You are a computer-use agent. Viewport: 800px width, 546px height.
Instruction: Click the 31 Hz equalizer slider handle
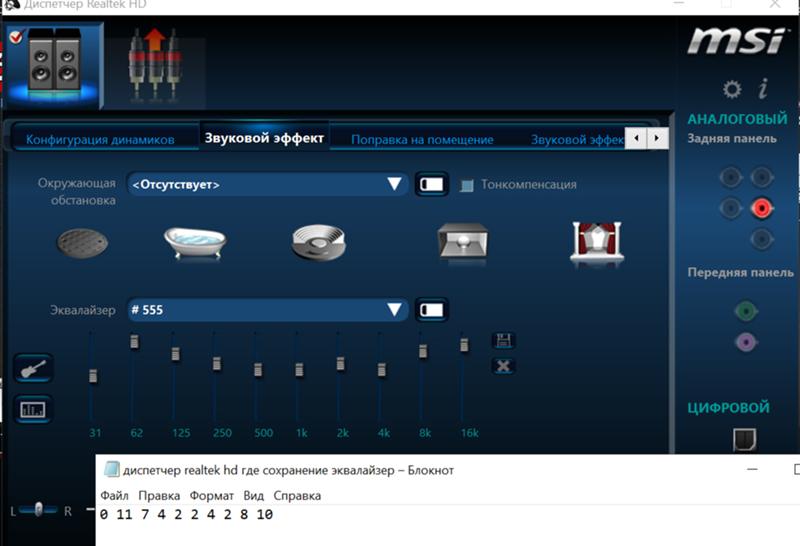tap(93, 376)
